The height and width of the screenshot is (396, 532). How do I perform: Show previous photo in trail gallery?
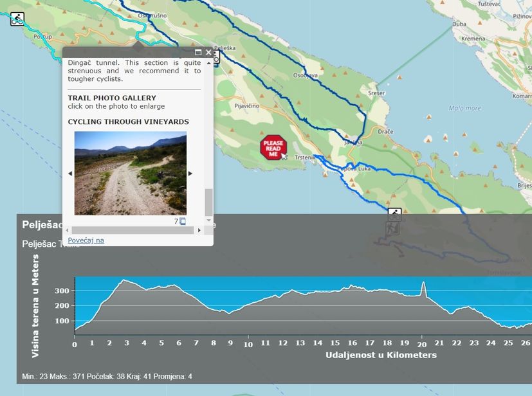70,174
